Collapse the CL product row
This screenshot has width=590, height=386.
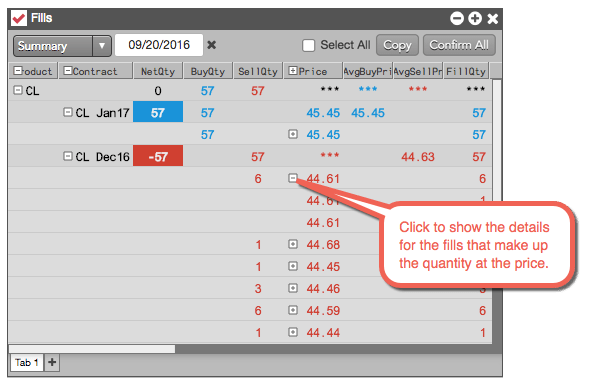pos(18,90)
